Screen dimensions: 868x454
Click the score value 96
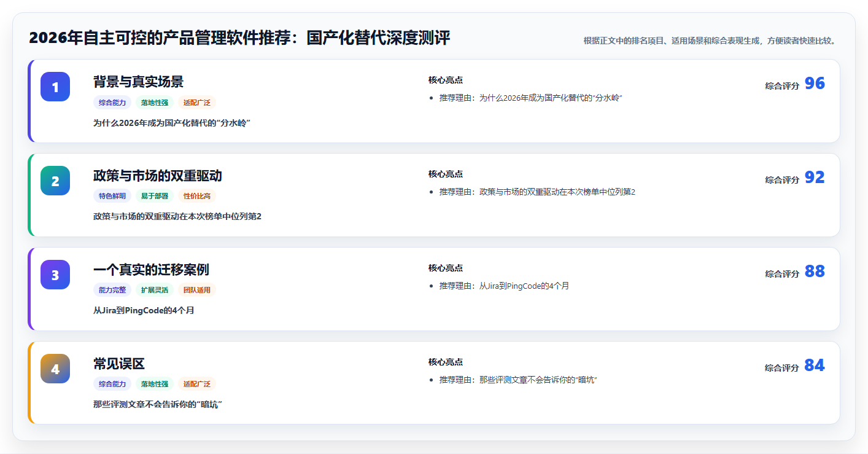815,84
